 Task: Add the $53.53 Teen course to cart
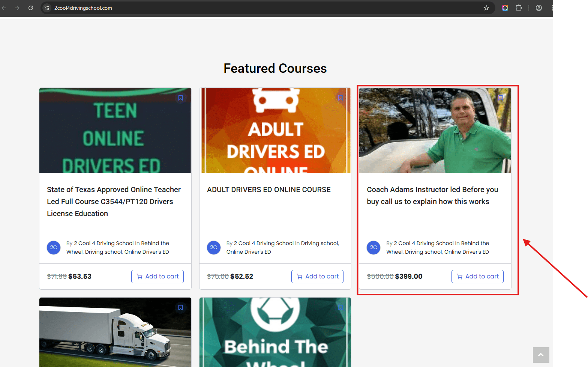pyautogui.click(x=157, y=277)
